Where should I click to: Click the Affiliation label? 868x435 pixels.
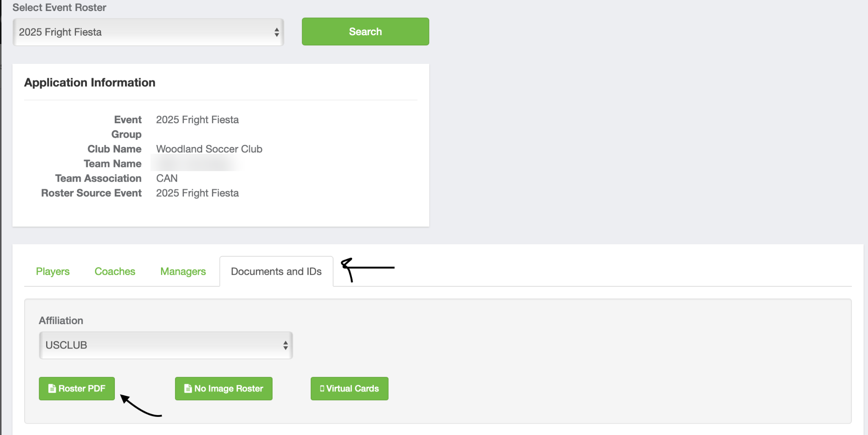click(61, 321)
